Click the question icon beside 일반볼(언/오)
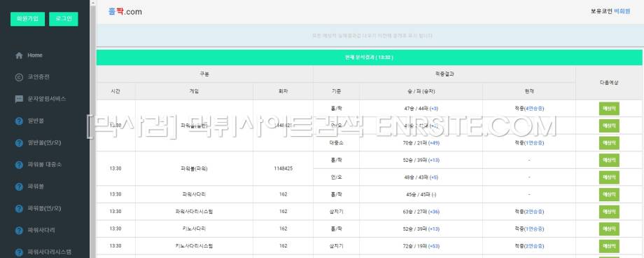This screenshot has height=258, width=644. click(19, 143)
